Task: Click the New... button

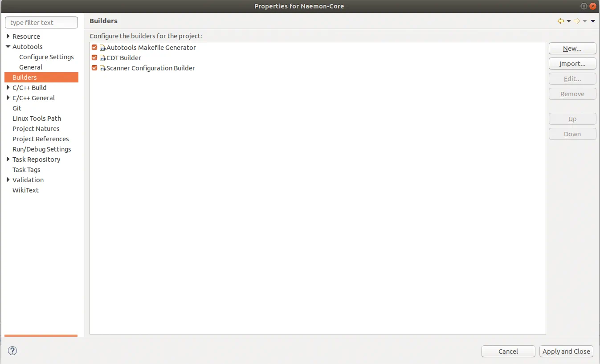Action: [x=572, y=49]
